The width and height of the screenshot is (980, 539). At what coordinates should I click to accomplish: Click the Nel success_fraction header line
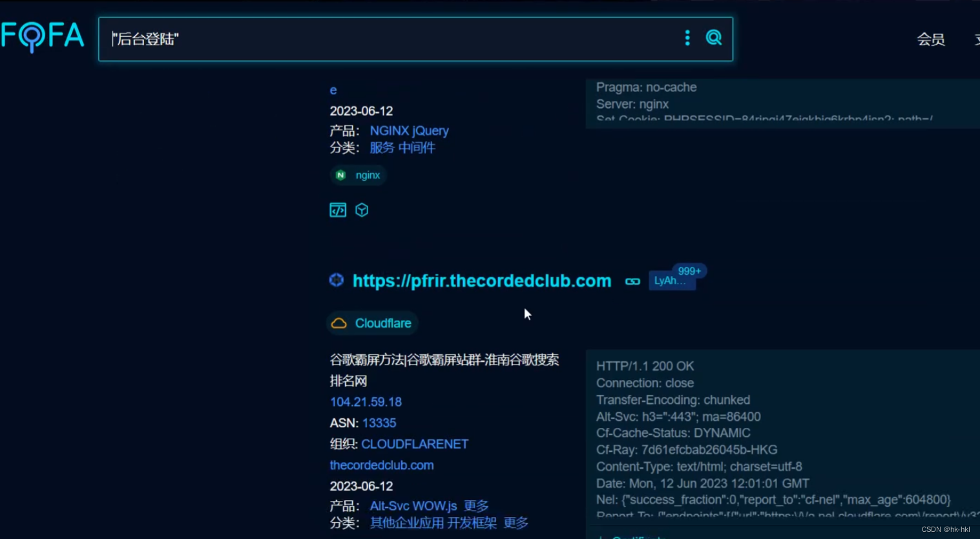(x=773, y=500)
